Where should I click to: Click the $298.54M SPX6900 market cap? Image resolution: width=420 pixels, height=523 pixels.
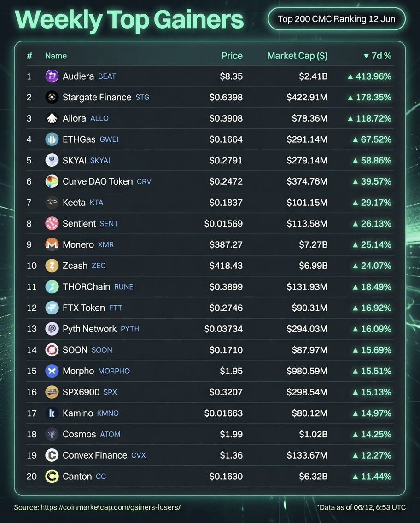click(x=307, y=392)
